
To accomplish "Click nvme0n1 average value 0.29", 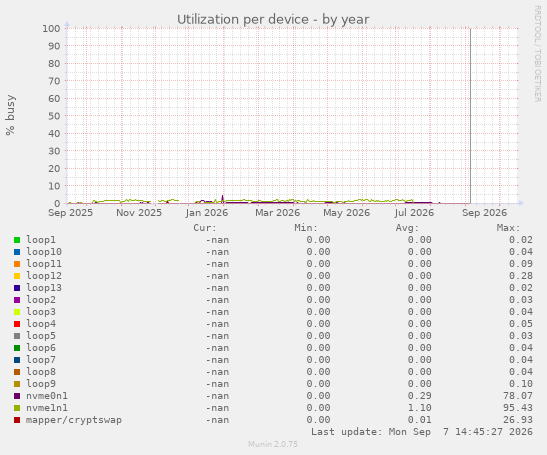I will [x=420, y=396].
